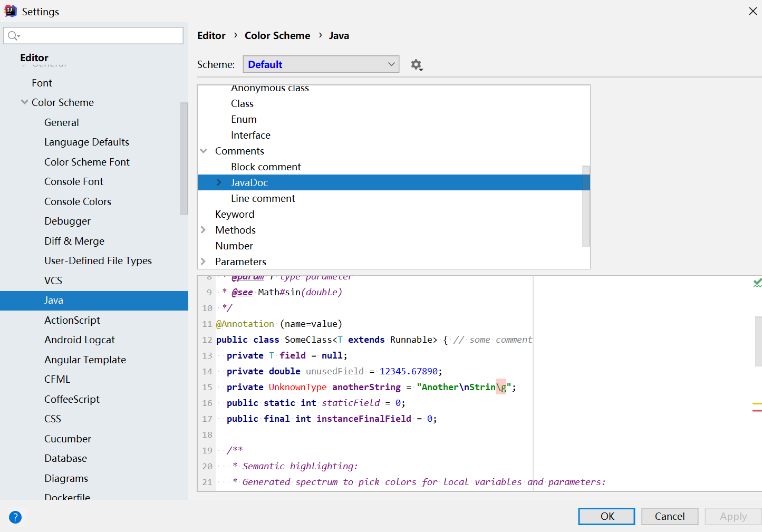Click the green inspection checkmark icon

pos(757,283)
